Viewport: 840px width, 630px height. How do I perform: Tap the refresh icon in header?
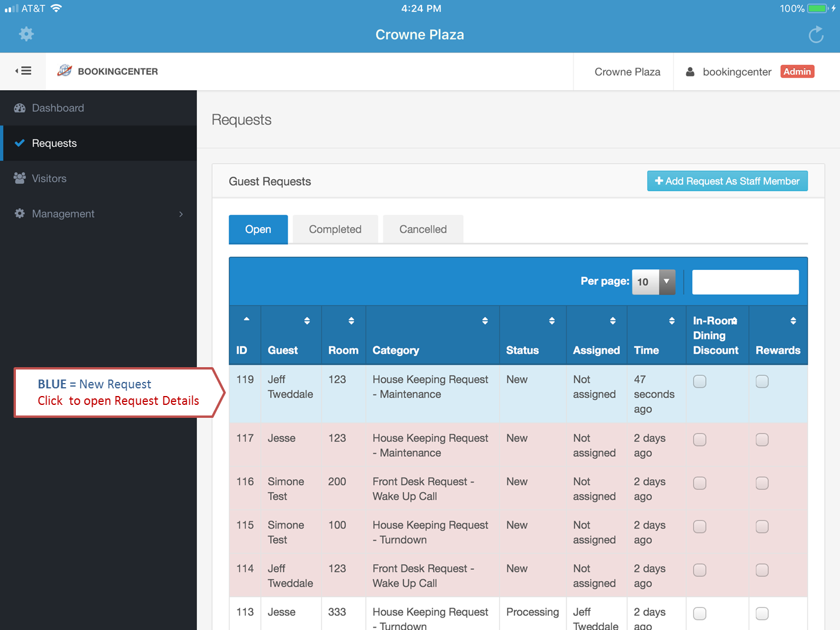816,35
